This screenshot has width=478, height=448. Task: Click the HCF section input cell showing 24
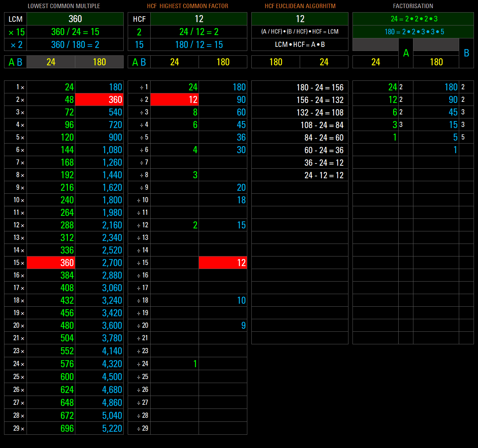[175, 62]
